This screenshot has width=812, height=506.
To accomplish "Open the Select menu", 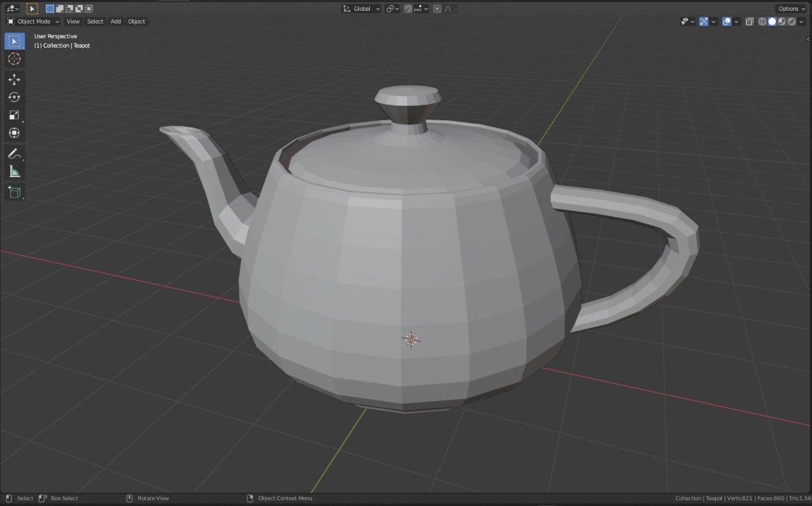I will (95, 22).
